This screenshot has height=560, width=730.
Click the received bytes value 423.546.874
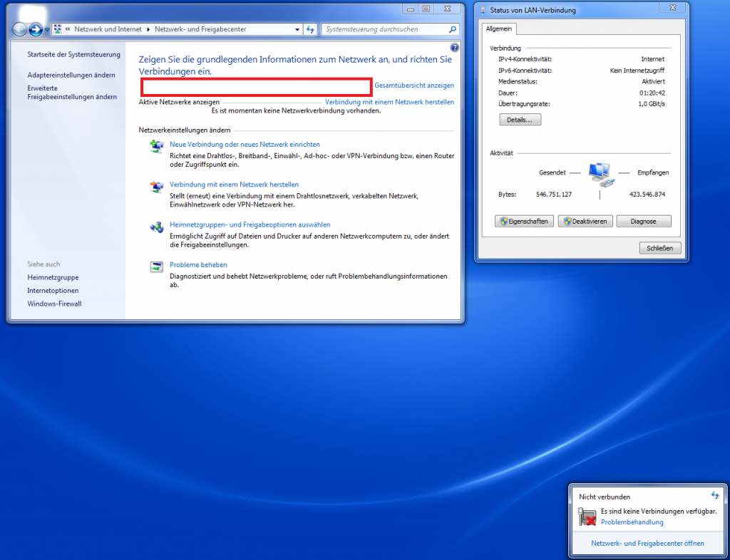pos(647,195)
